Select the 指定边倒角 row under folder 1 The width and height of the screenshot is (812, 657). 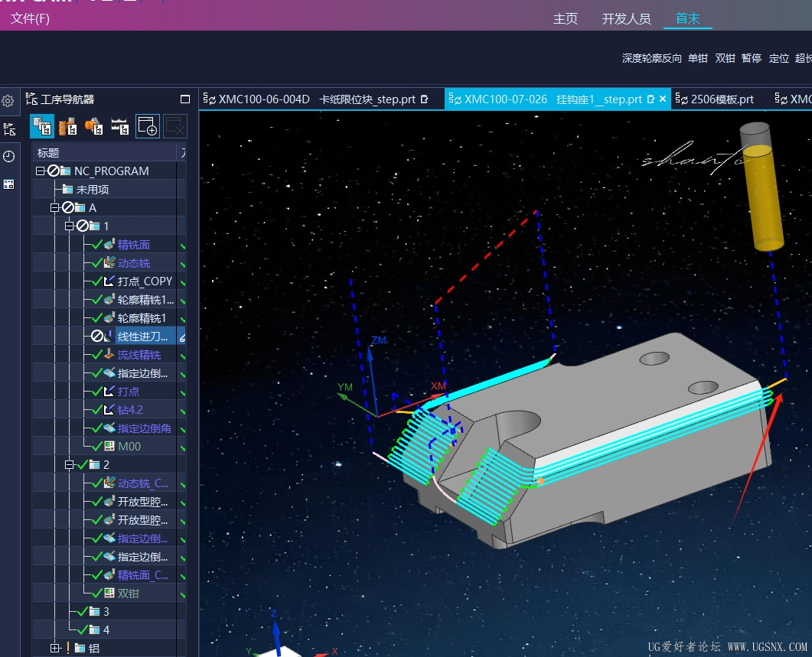point(109,428)
